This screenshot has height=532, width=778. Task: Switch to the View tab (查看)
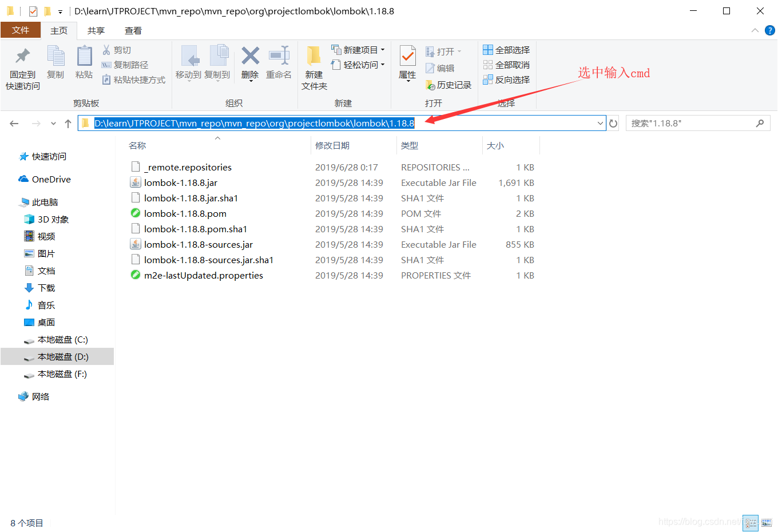pyautogui.click(x=133, y=31)
